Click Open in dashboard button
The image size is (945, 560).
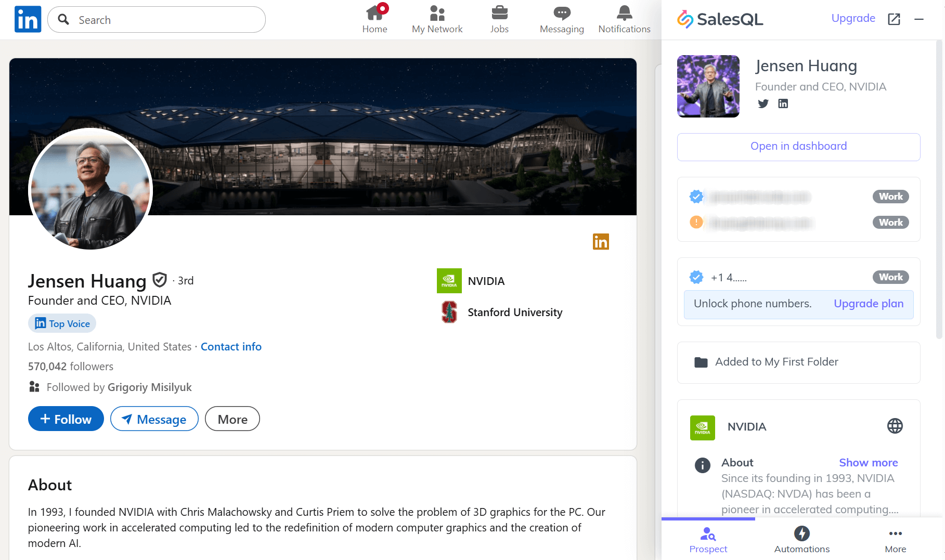pyautogui.click(x=798, y=147)
